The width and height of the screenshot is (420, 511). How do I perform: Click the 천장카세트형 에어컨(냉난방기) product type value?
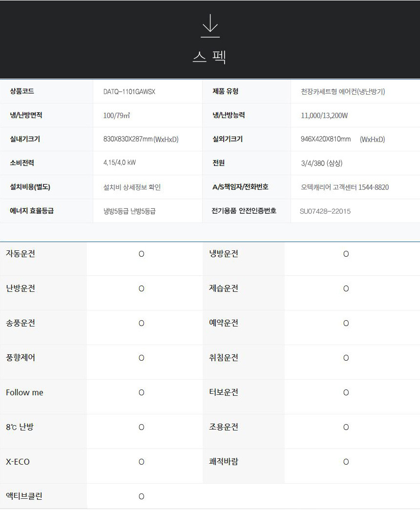(x=343, y=92)
